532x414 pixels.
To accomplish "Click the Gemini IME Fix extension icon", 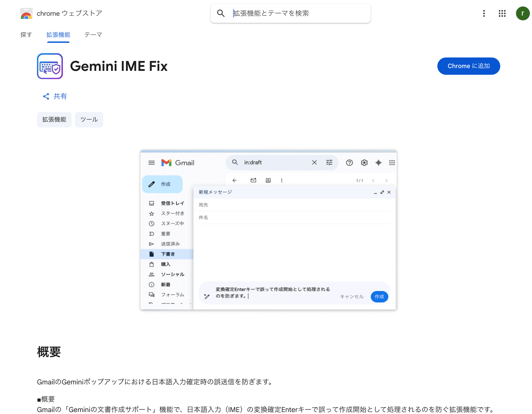I will 50,66.
